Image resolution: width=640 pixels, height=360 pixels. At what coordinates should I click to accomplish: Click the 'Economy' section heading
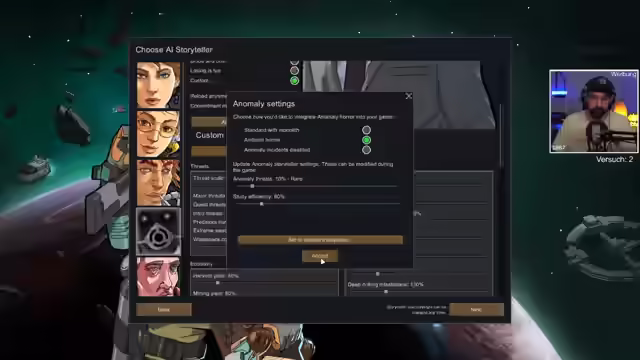[x=201, y=264]
